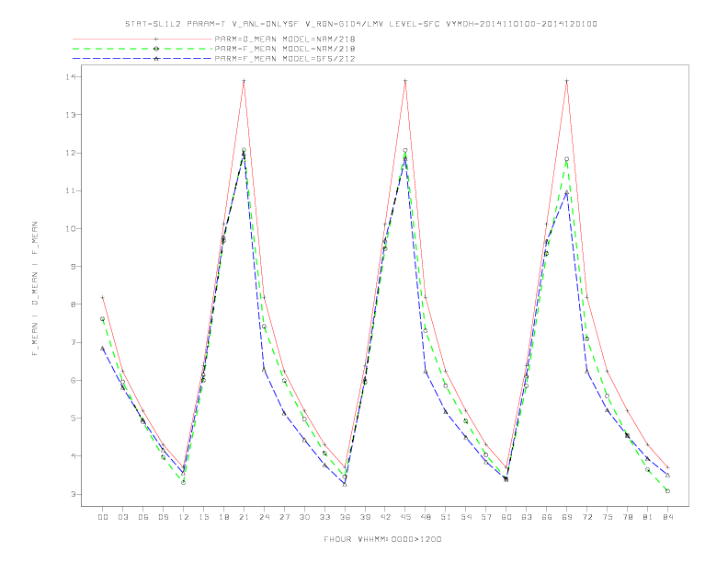The height and width of the screenshot is (563, 728).
Task: Click x-axis tick label 45
Action: tap(405, 517)
